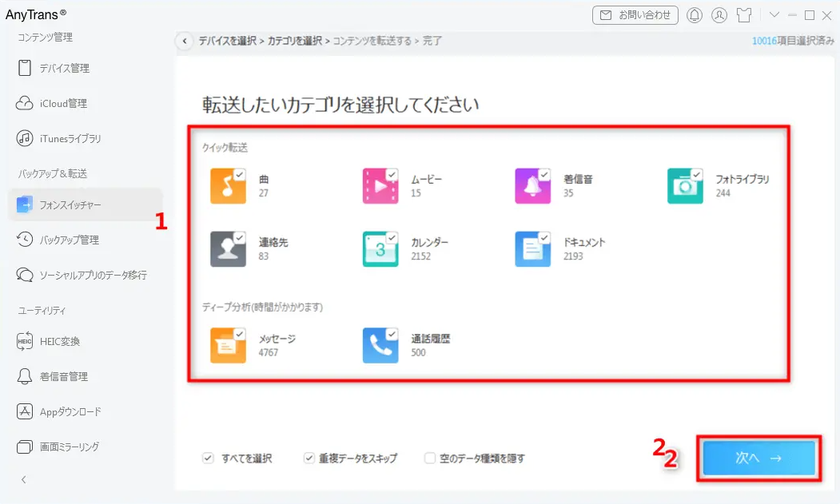Click the 次へ next button
The image size is (840, 504).
(x=759, y=458)
